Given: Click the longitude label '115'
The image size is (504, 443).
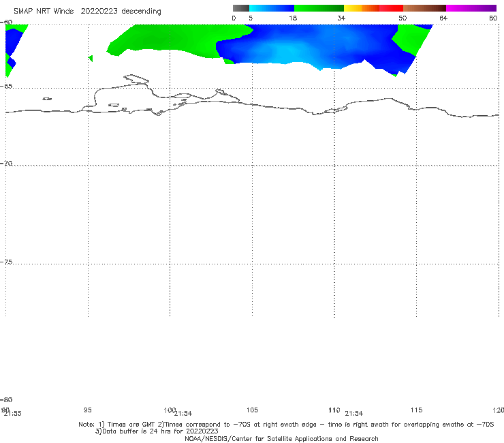Looking at the screenshot, I should point(416,410).
